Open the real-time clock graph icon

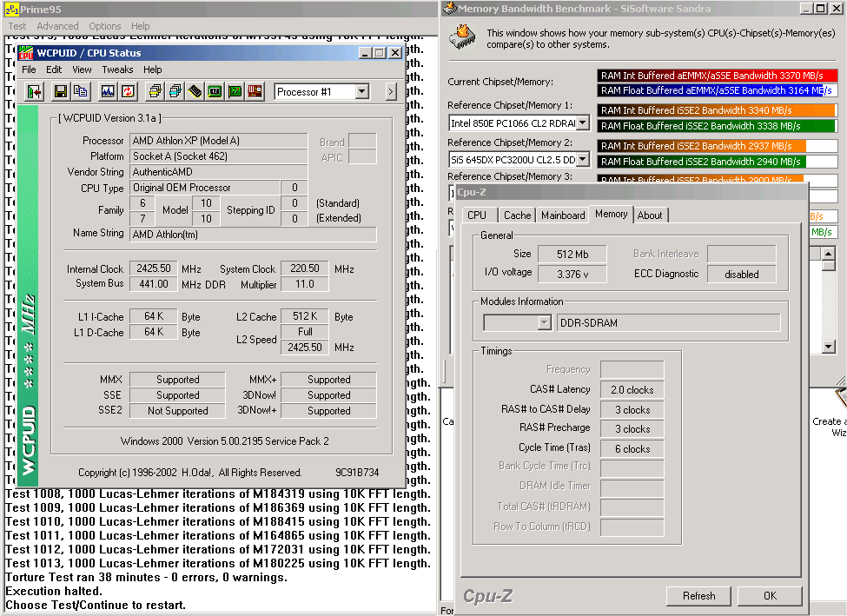tap(108, 91)
